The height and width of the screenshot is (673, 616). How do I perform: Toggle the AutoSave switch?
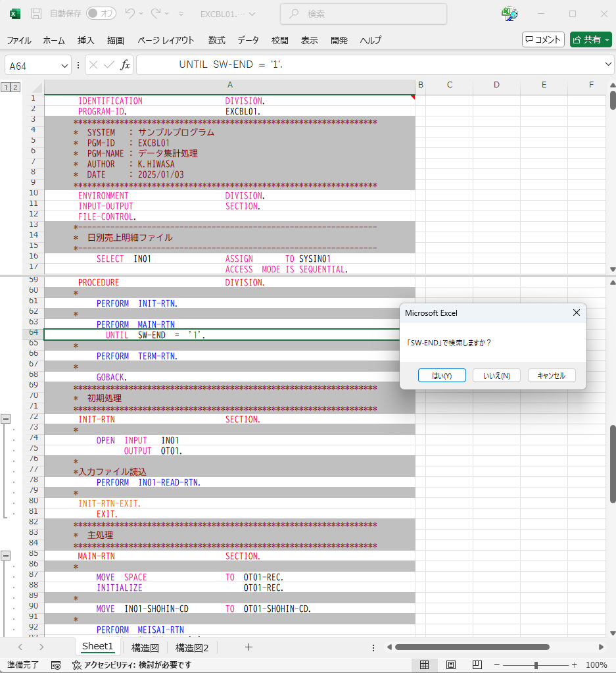tap(101, 14)
